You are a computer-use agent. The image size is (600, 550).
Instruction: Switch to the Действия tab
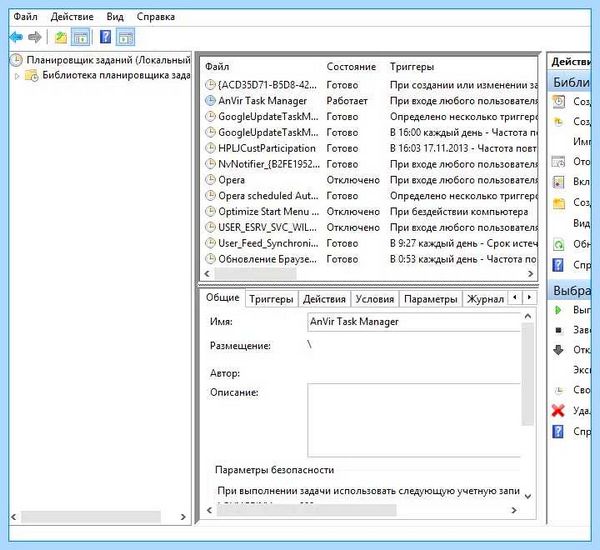click(x=324, y=299)
